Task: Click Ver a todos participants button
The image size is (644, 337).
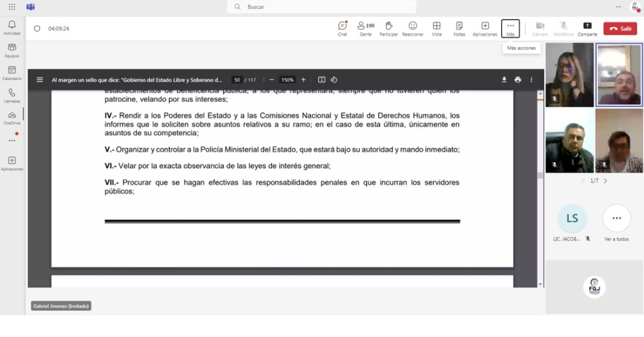Action: [616, 223]
